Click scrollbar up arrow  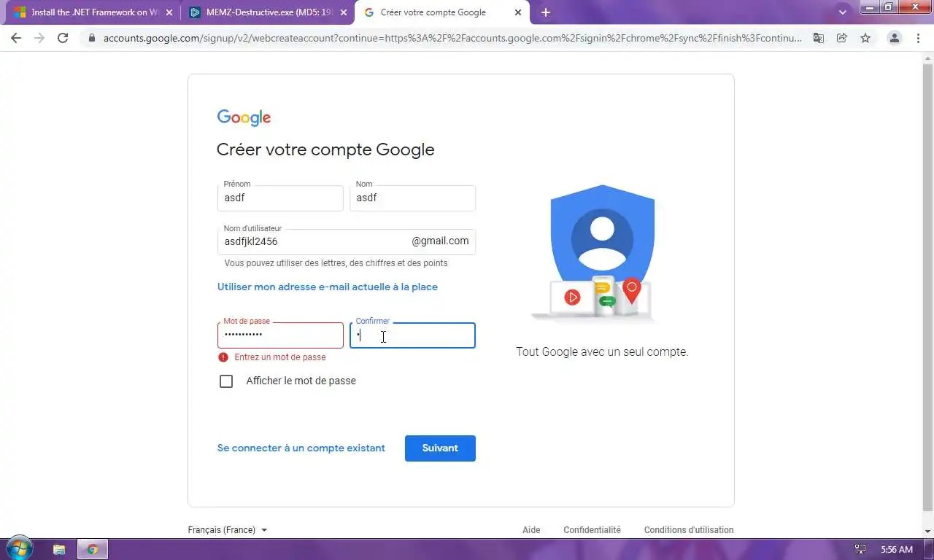click(928, 58)
